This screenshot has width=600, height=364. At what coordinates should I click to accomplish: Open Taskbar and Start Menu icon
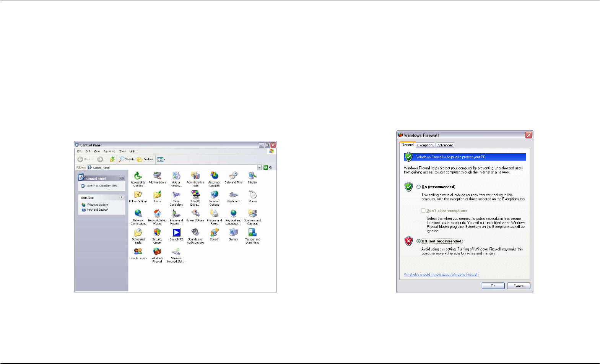pos(252,232)
